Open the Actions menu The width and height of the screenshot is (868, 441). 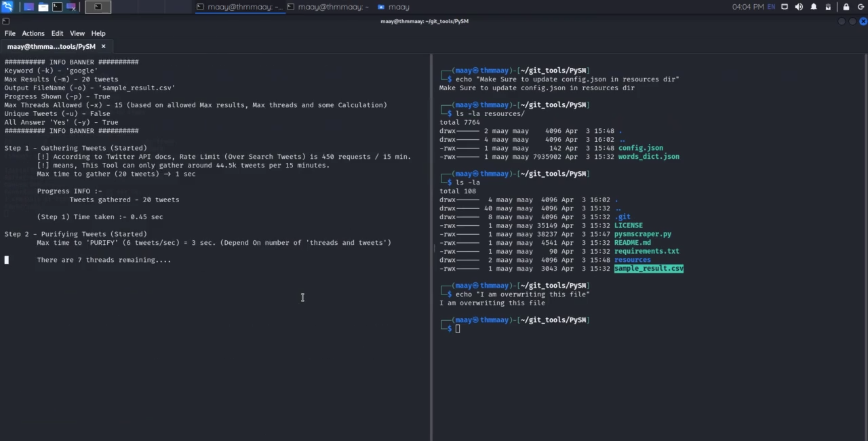tap(33, 33)
